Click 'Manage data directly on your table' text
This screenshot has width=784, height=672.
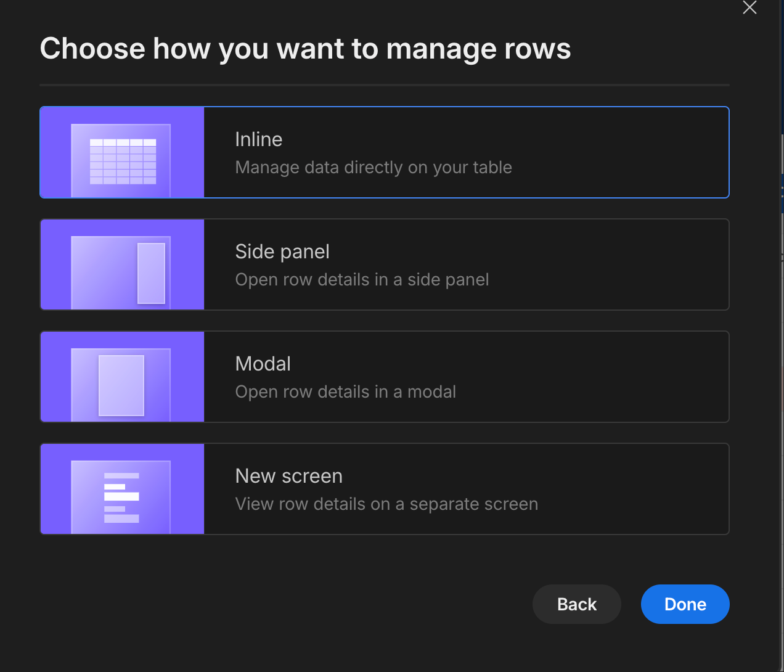[x=374, y=168]
